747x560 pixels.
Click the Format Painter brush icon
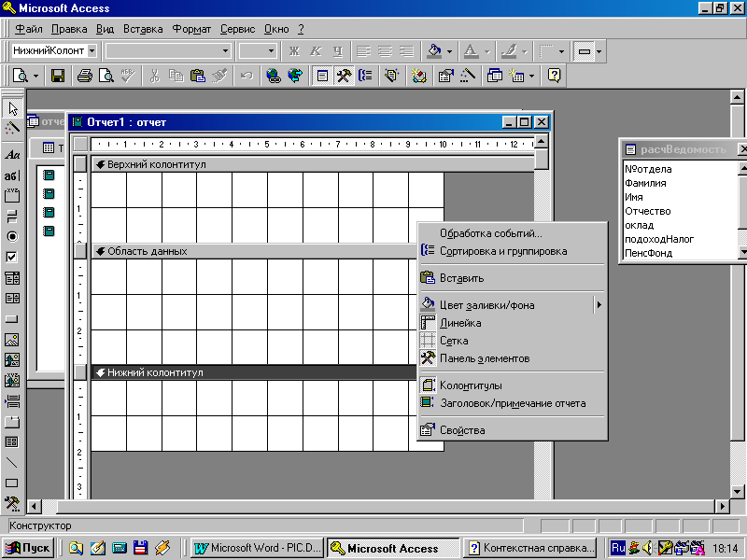point(219,76)
